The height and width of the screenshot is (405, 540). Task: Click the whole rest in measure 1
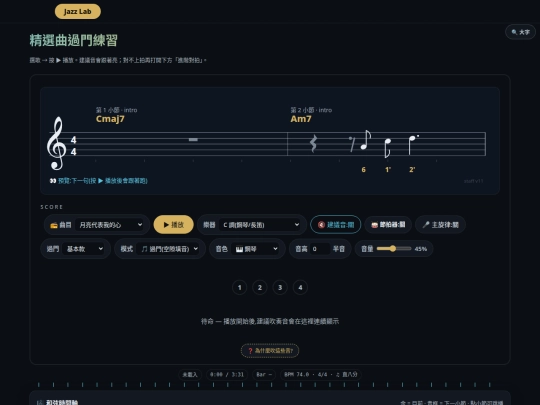(193, 139)
